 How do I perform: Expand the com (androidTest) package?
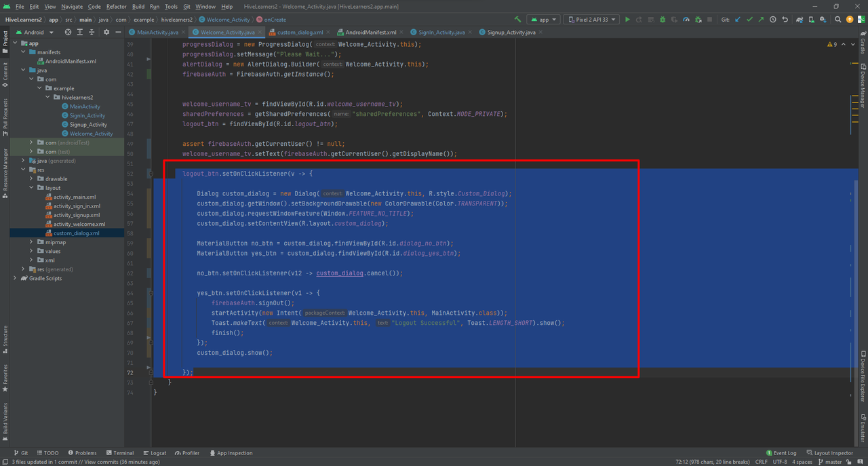tap(31, 142)
